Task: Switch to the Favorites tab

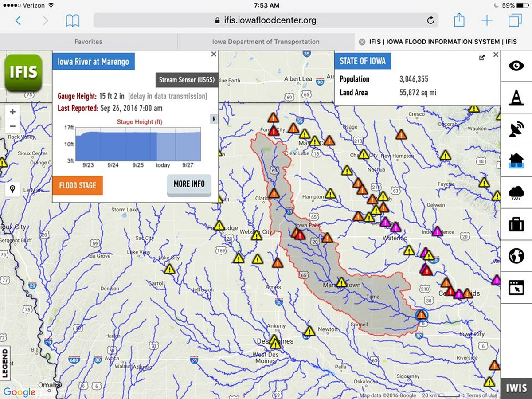Action: coord(88,42)
